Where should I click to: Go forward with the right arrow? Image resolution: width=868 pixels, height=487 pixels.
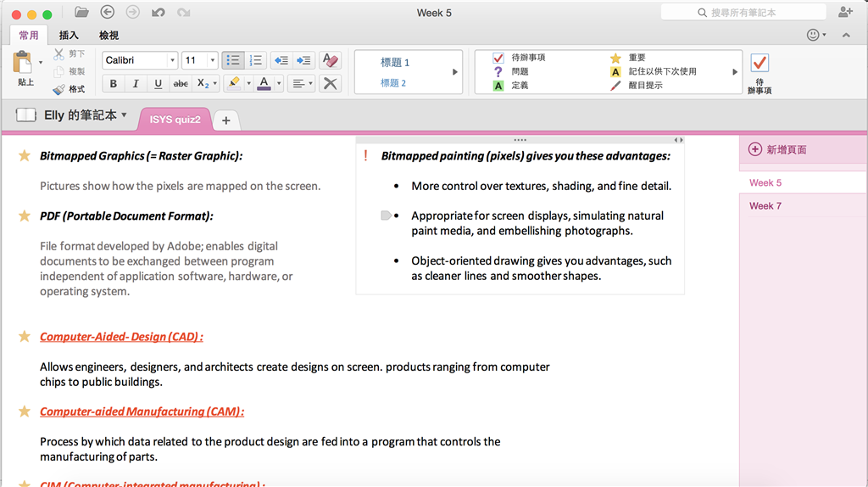click(x=133, y=12)
